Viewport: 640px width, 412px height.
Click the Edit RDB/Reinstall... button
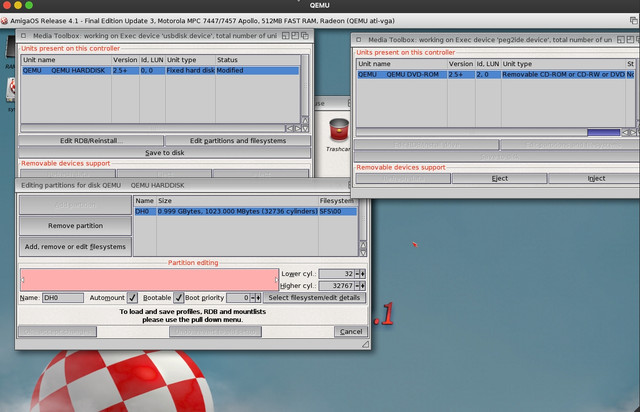click(x=91, y=140)
